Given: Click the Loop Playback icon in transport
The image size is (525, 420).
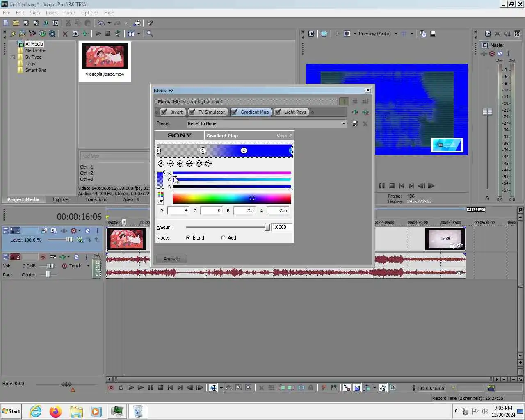Looking at the screenshot, I should 121,388.
